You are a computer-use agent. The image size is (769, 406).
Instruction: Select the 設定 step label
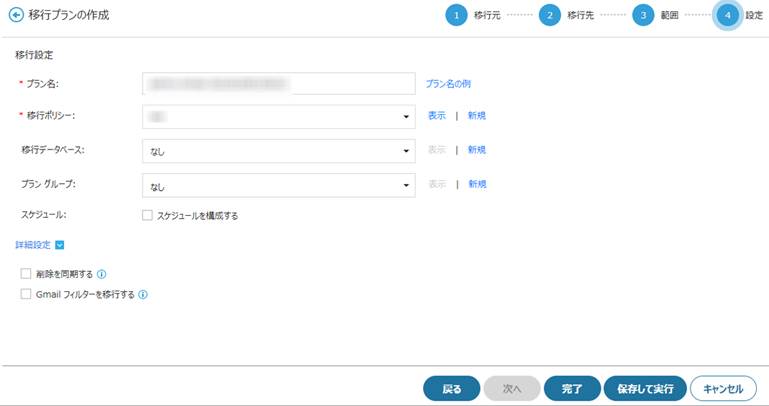point(754,16)
